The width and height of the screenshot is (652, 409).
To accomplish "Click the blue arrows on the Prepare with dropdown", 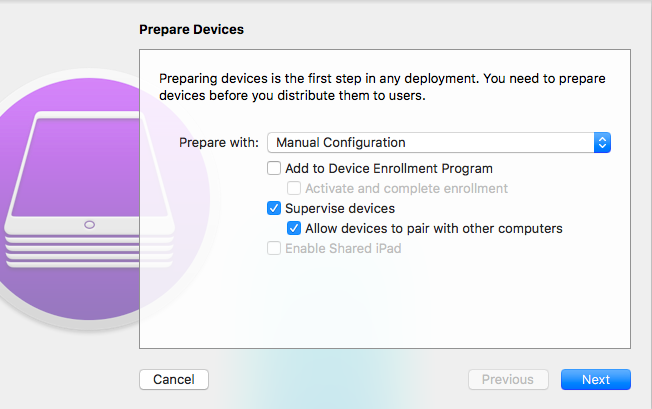I will point(602,143).
